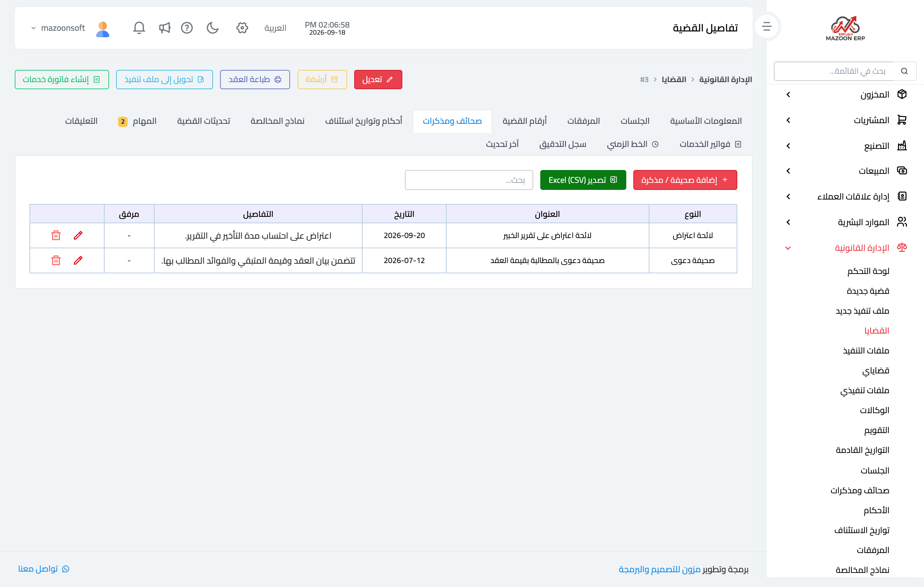Open آخر تحديث tab
Viewport: 924px width, 587px height.
[502, 144]
